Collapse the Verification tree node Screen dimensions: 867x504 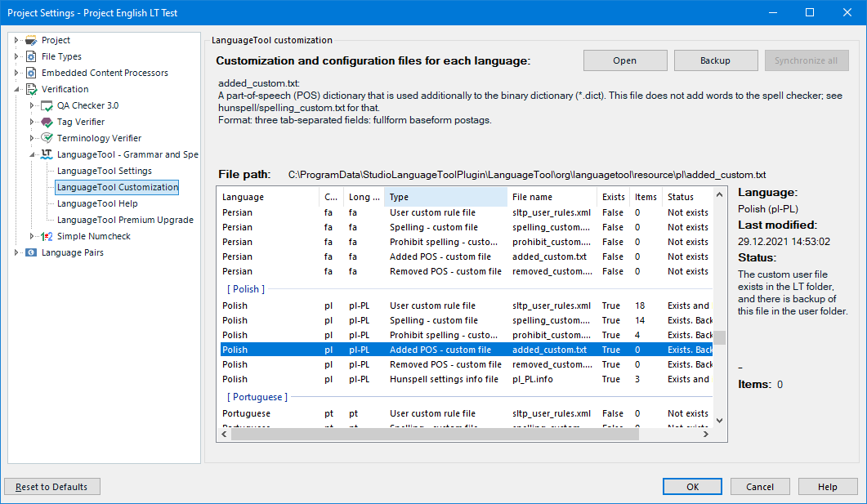click(16, 89)
